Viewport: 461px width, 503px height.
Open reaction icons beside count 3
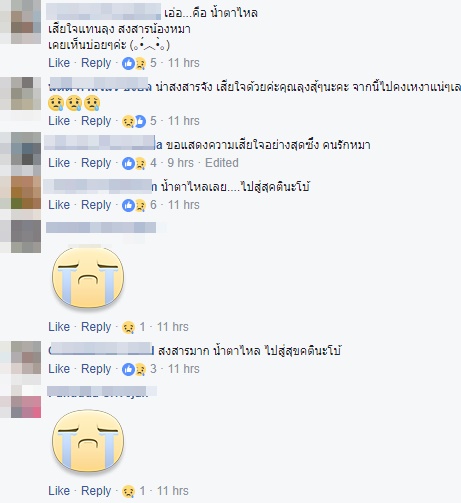pyautogui.click(x=134, y=369)
